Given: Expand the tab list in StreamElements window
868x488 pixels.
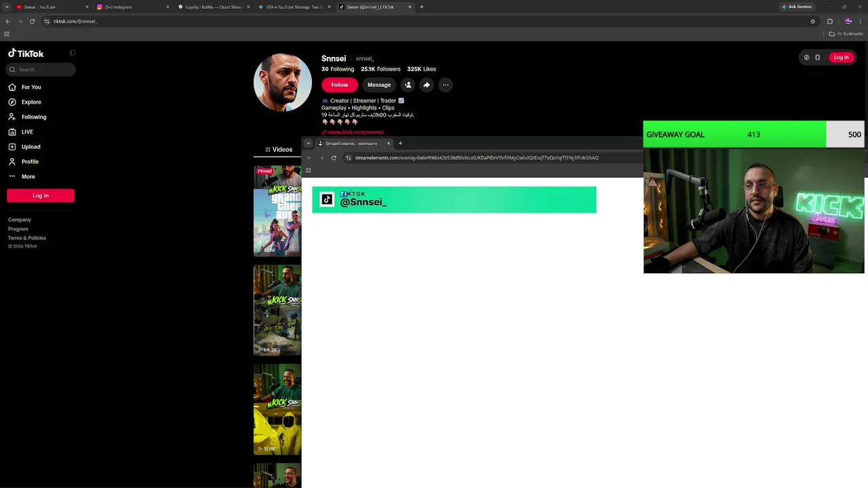Looking at the screenshot, I should point(309,143).
